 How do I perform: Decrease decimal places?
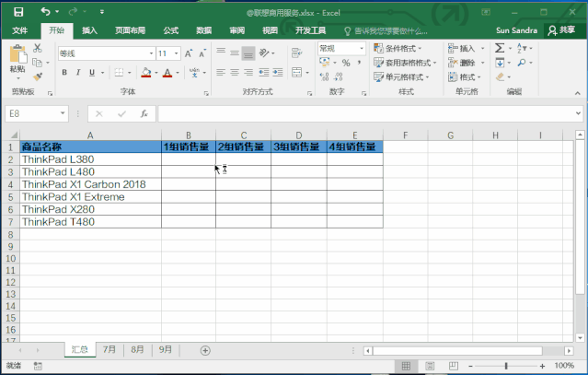(x=339, y=77)
